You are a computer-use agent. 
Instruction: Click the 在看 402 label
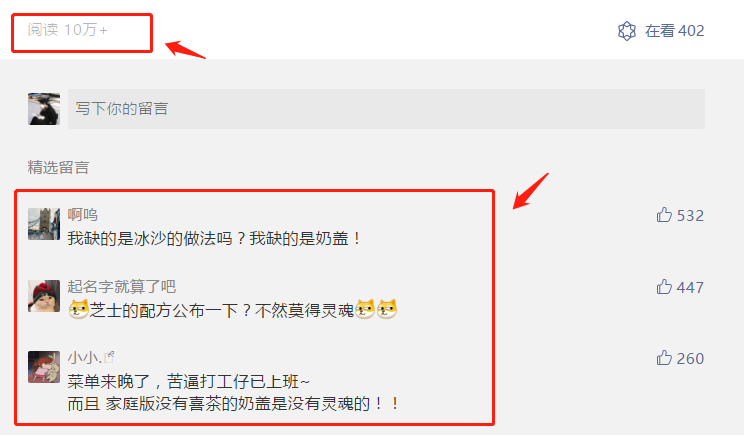tap(674, 31)
